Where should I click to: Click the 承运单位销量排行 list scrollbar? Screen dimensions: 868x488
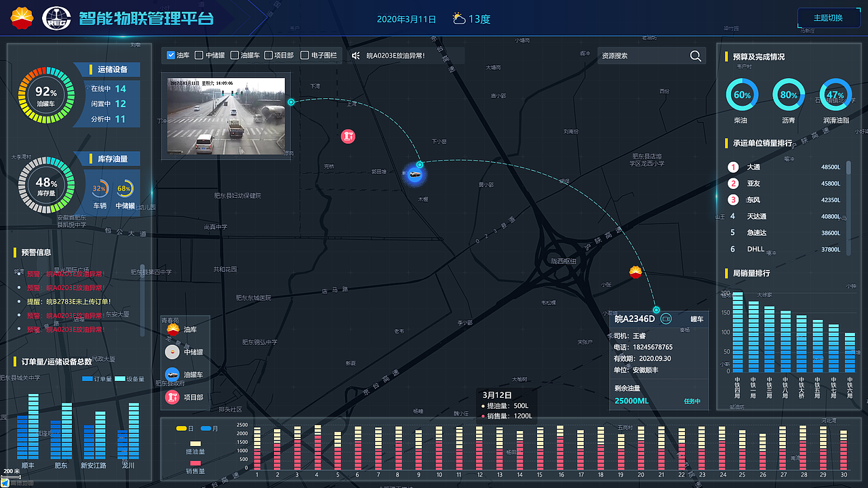[848, 207]
